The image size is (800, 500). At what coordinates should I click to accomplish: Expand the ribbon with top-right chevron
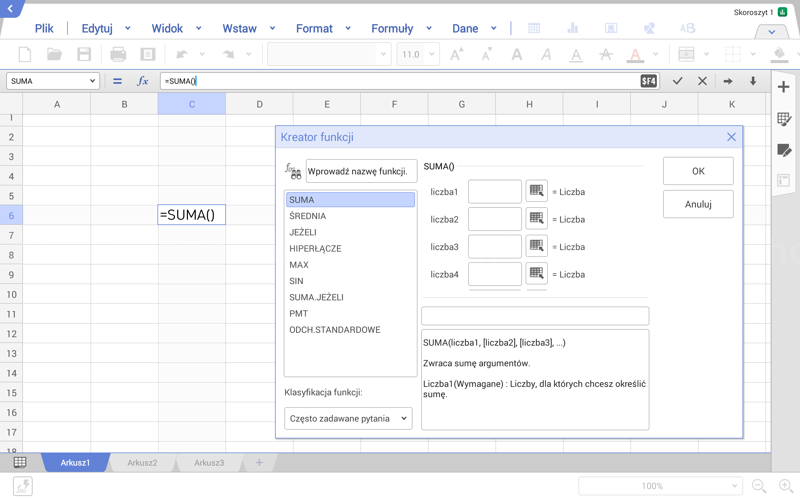click(x=771, y=31)
